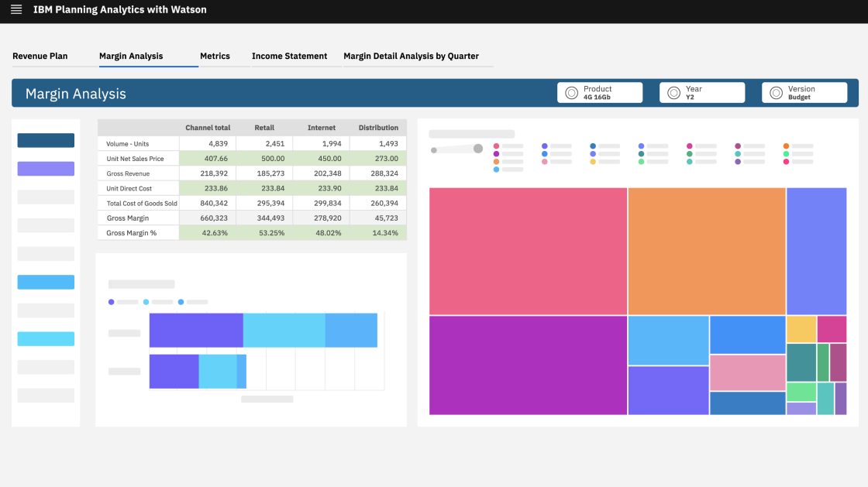Toggle the first treemap legend entry's visibility
The height and width of the screenshot is (487, 868).
(495, 145)
